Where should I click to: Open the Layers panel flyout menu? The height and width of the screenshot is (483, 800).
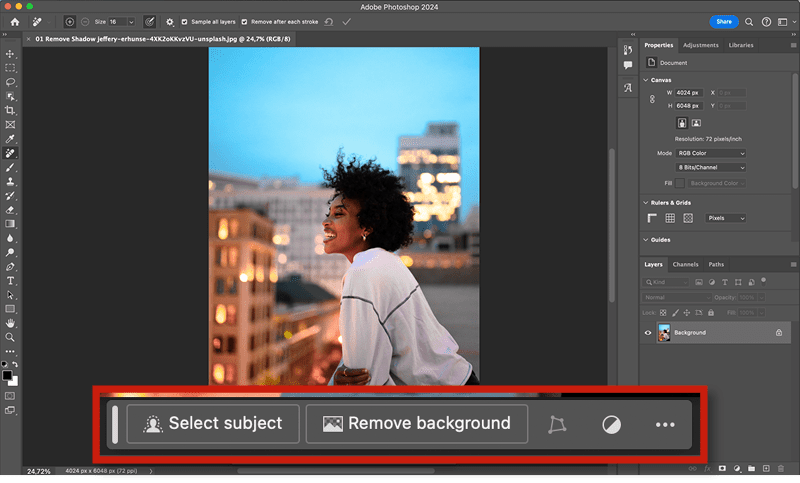793,264
